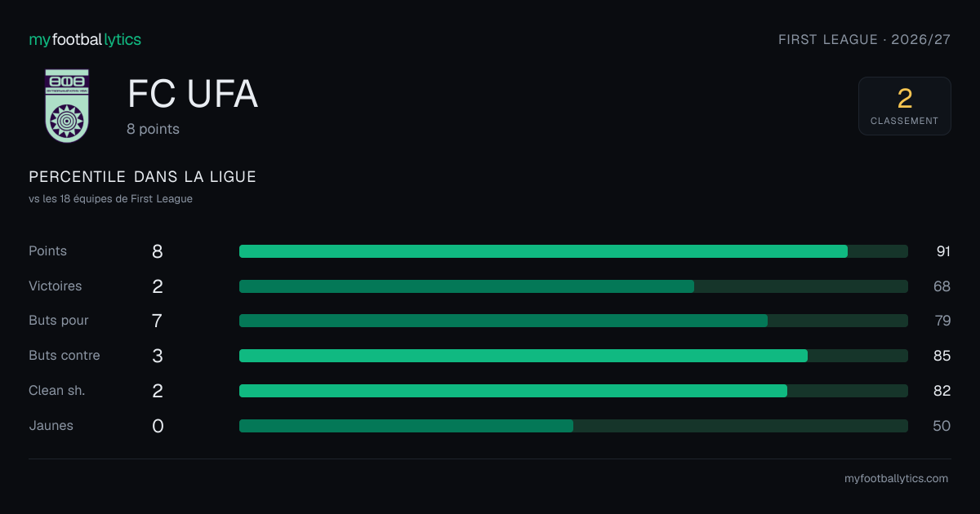
Task: Click the 91 percentile value
Action: pyautogui.click(x=943, y=251)
